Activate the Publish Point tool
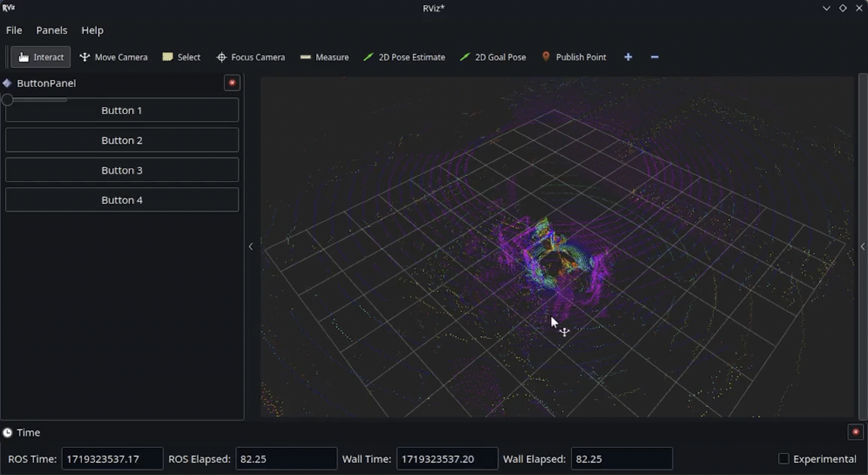Screen dimensions: 868x475 (x=574, y=57)
